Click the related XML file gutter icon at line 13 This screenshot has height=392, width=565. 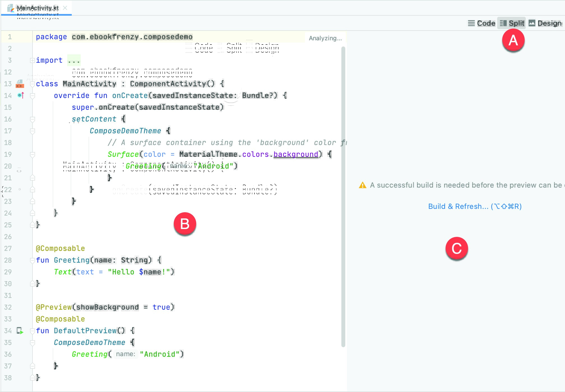click(20, 84)
